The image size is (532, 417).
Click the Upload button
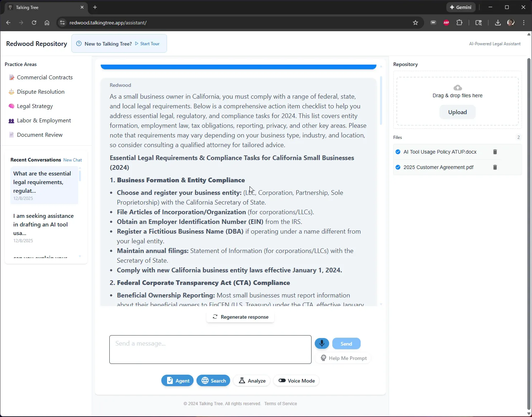coord(457,112)
